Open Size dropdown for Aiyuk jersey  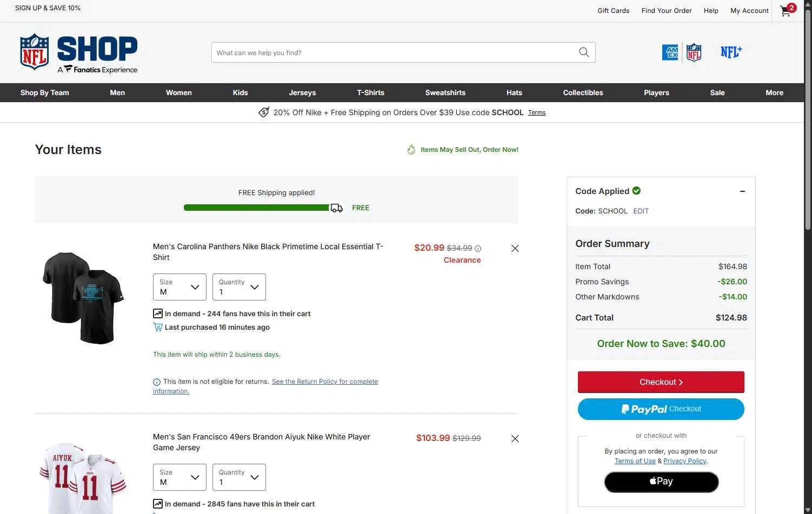[179, 477]
